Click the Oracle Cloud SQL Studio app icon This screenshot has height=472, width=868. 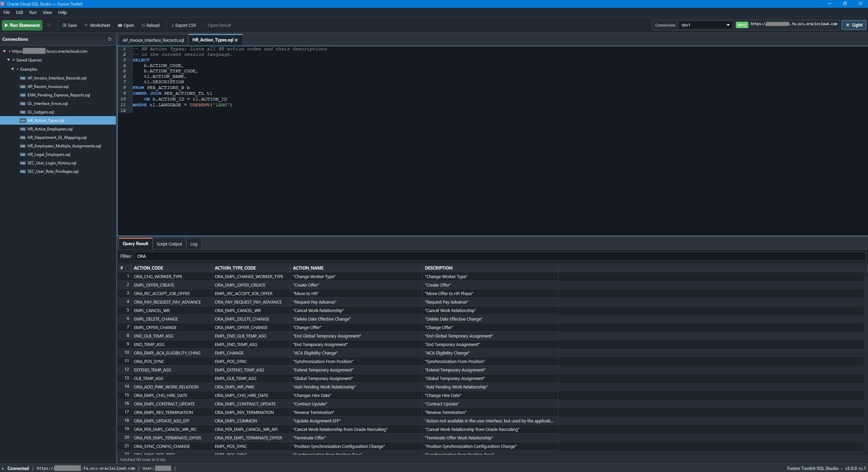3,4
